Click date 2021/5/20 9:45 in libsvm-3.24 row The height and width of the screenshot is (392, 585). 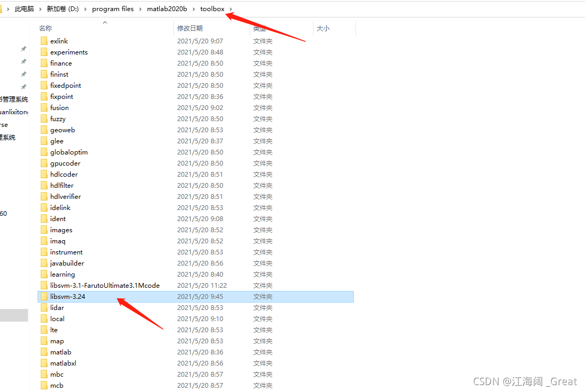coord(200,297)
